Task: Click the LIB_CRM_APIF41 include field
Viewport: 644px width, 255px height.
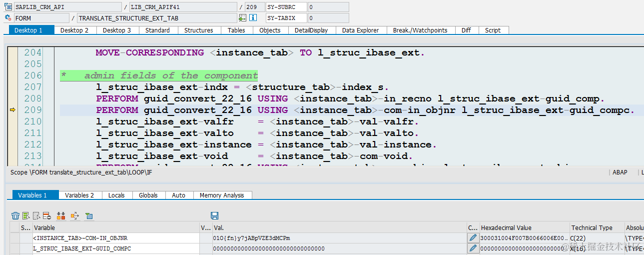Action: pyautogui.click(x=182, y=7)
